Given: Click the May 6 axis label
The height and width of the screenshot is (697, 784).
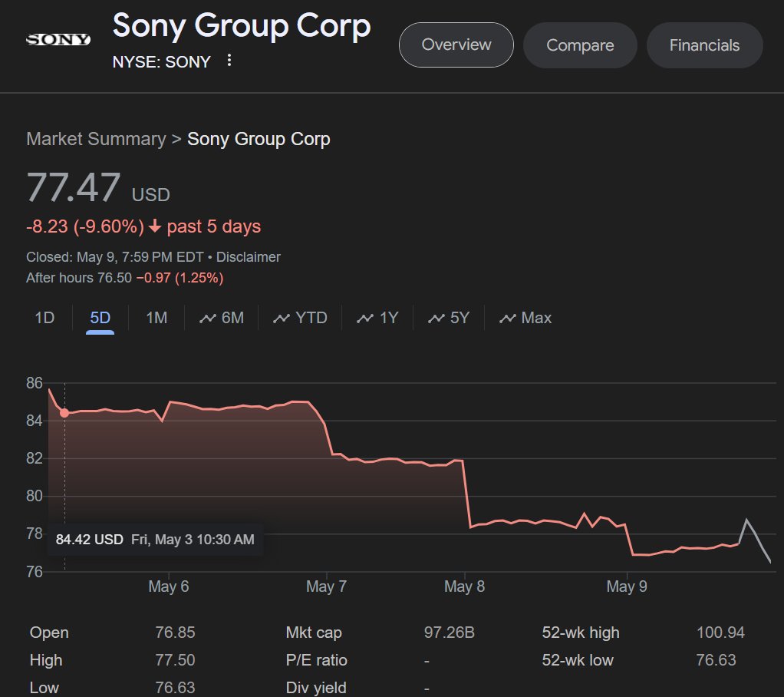Looking at the screenshot, I should click(x=169, y=586).
